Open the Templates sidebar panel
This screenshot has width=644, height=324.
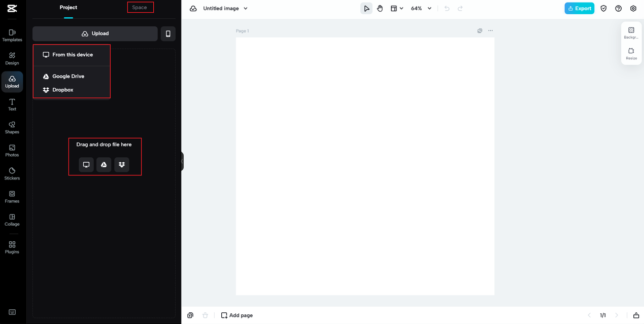pyautogui.click(x=12, y=35)
